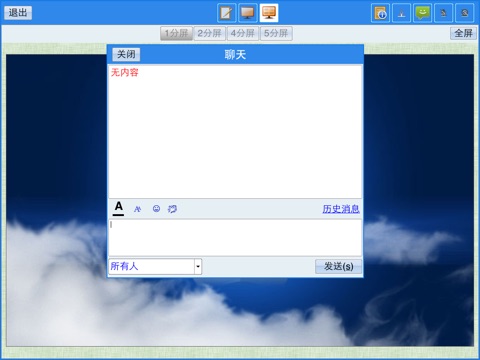Switch to 4分屏 layout
480x360 pixels.
pyautogui.click(x=243, y=33)
